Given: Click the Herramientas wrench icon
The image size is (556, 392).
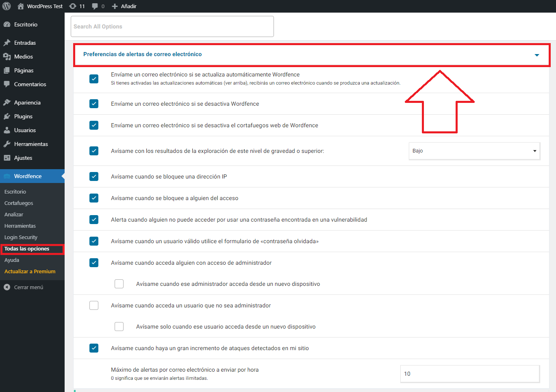Looking at the screenshot, I should [7, 144].
